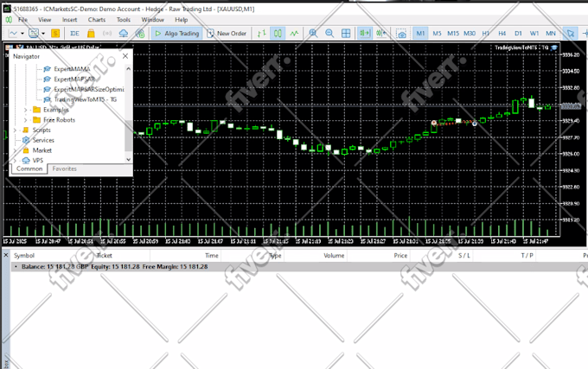This screenshot has width=588, height=369.
Task: Select the M1 timeframe
Action: (420, 34)
